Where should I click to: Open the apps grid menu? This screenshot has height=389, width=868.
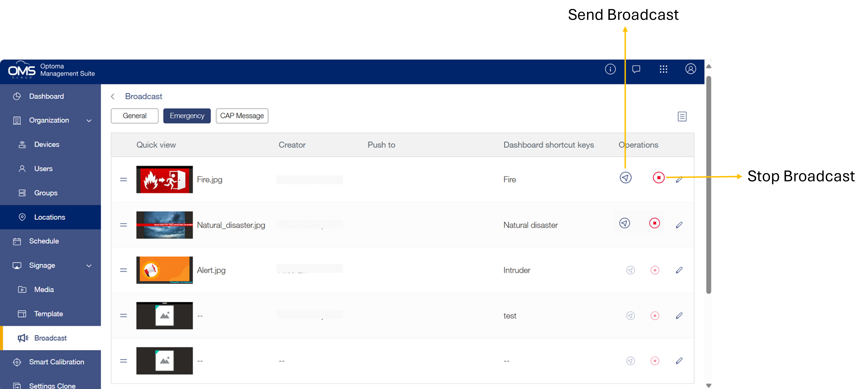663,69
